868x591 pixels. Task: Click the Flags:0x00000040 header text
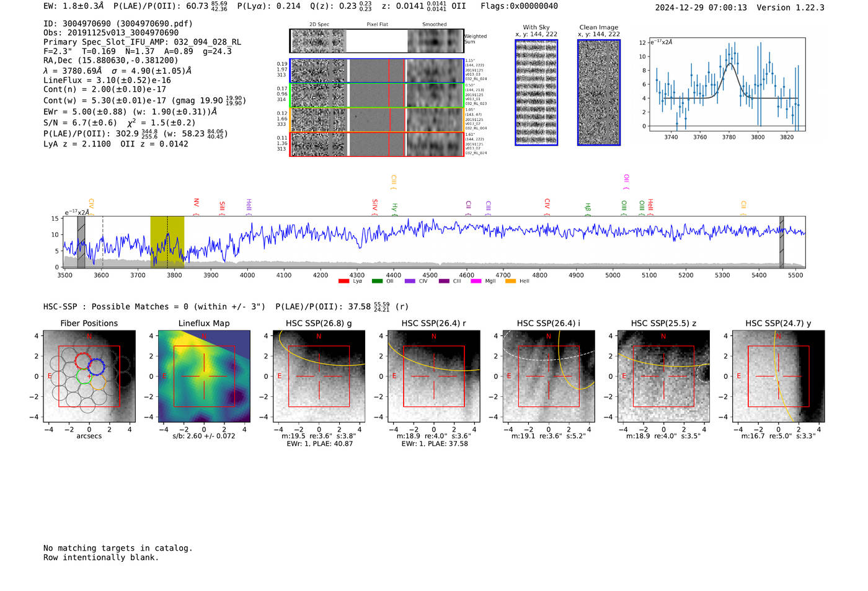[x=519, y=6]
